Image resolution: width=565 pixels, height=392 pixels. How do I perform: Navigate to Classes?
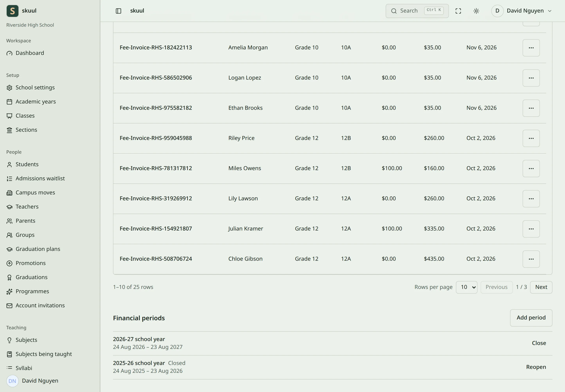[20, 116]
